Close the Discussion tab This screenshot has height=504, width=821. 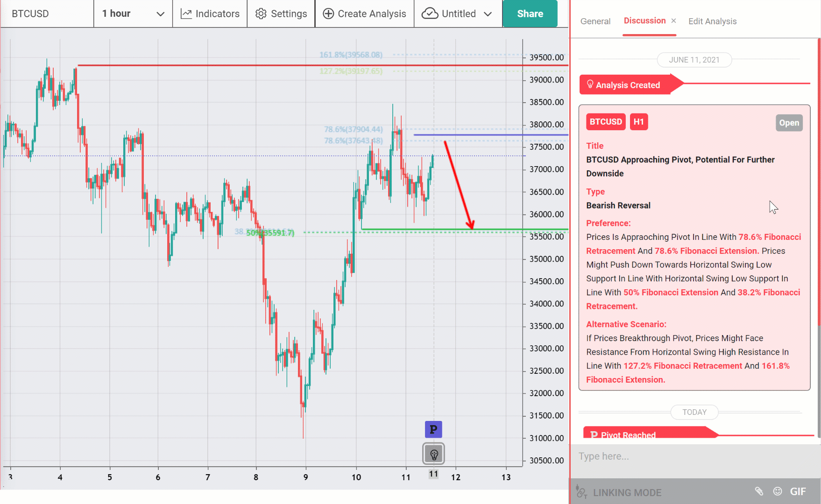click(673, 21)
